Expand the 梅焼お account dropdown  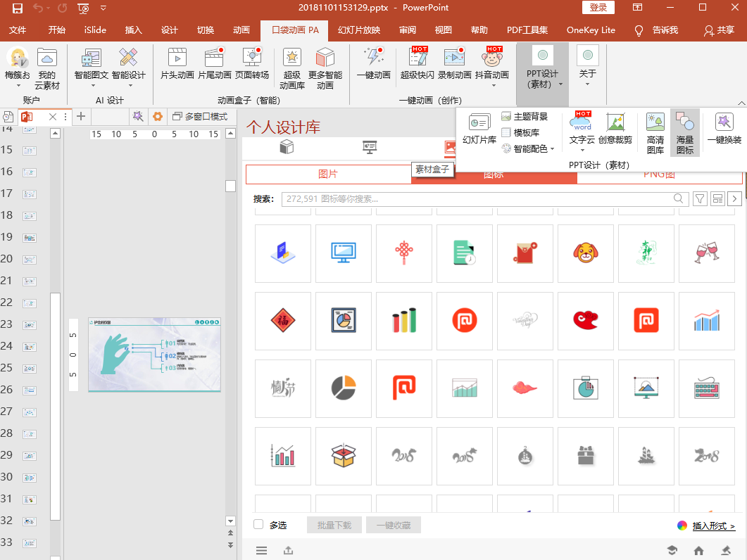pyautogui.click(x=18, y=86)
